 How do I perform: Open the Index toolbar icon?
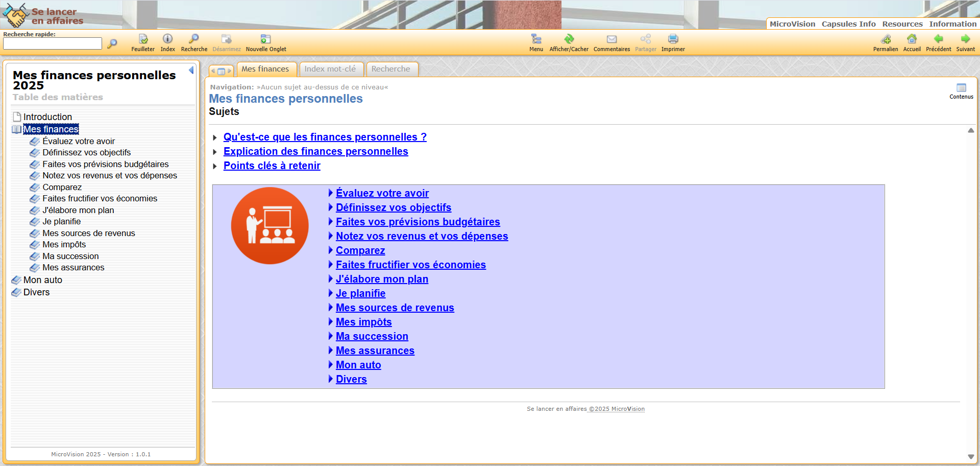coord(167,39)
